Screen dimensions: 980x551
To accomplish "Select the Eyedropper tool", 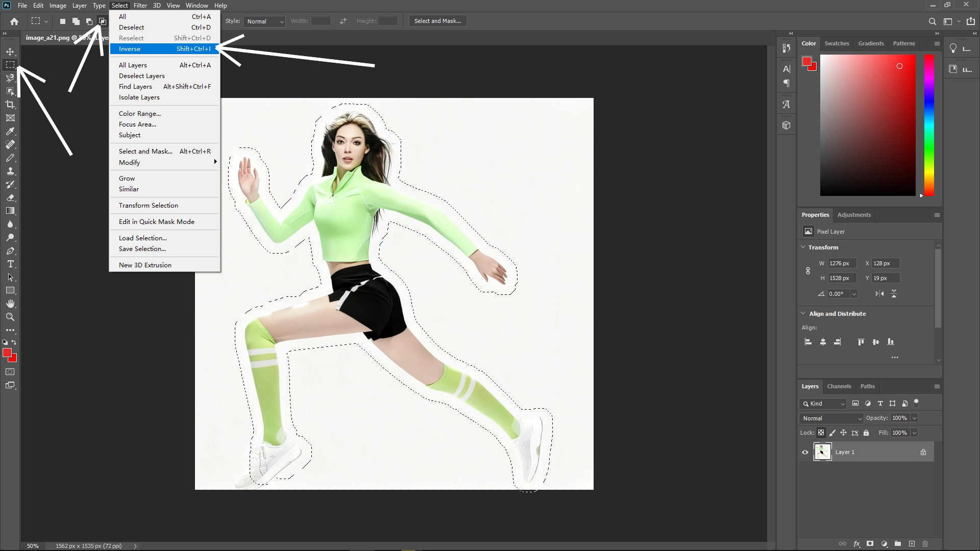I will (10, 132).
